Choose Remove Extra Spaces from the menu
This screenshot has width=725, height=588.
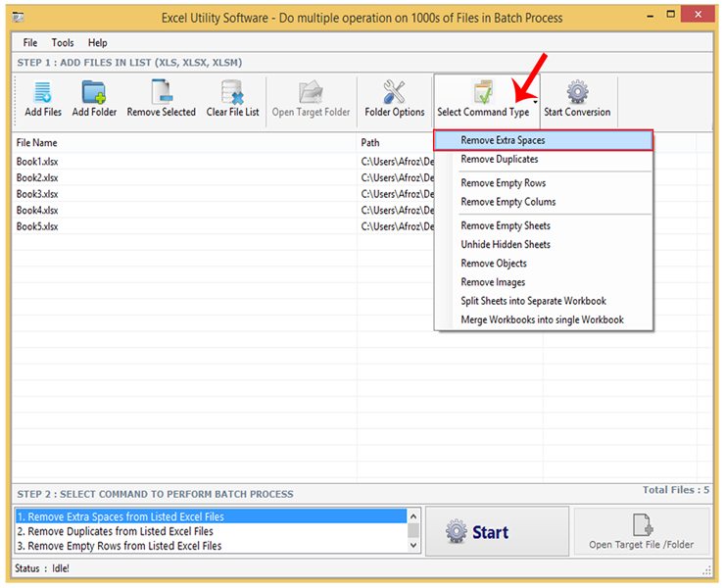pos(544,140)
